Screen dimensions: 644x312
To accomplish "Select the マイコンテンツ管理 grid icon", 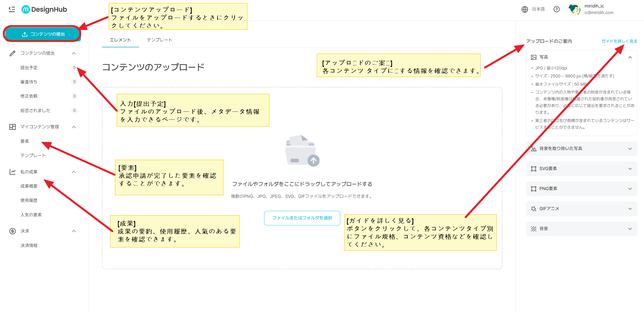I will click(13, 127).
